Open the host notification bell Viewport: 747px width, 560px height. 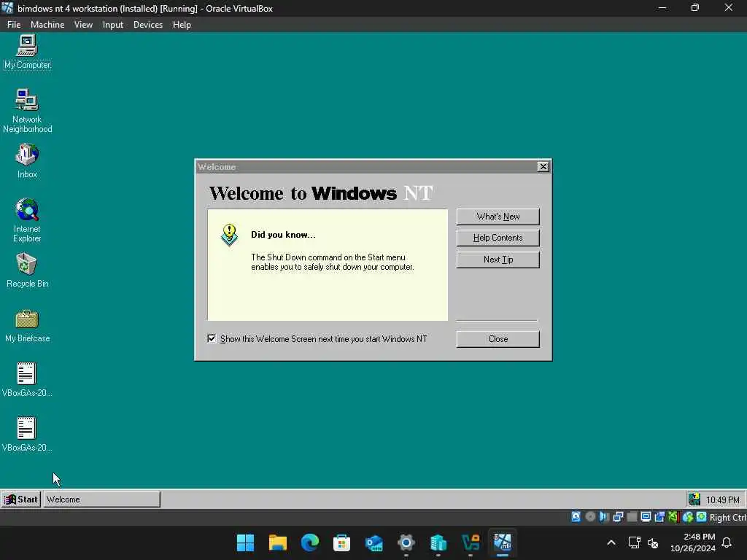point(727,542)
